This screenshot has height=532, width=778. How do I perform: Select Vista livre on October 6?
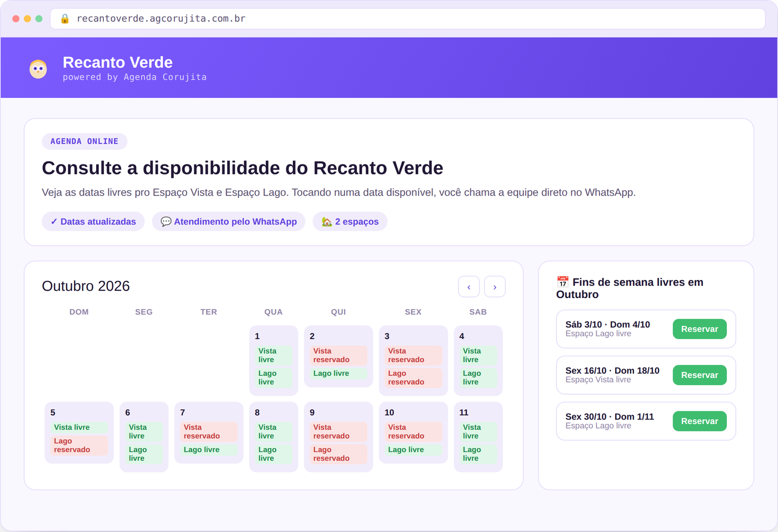click(x=144, y=431)
